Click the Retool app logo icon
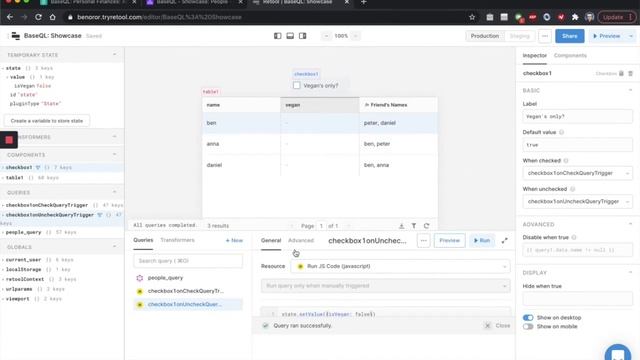The width and height of the screenshot is (640, 360). [x=16, y=36]
